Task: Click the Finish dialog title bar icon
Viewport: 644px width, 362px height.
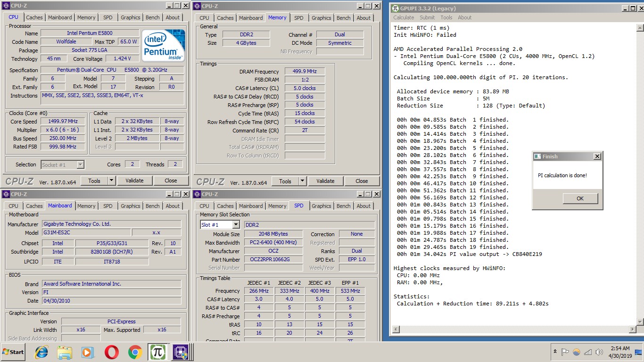Action: pyautogui.click(x=537, y=156)
